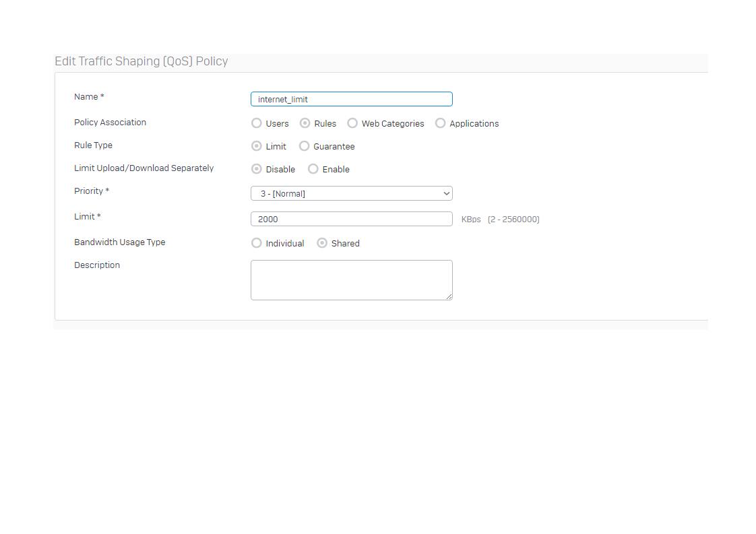Select the Users policy association radio
Viewport: 756px width, 534px height.
(x=257, y=123)
